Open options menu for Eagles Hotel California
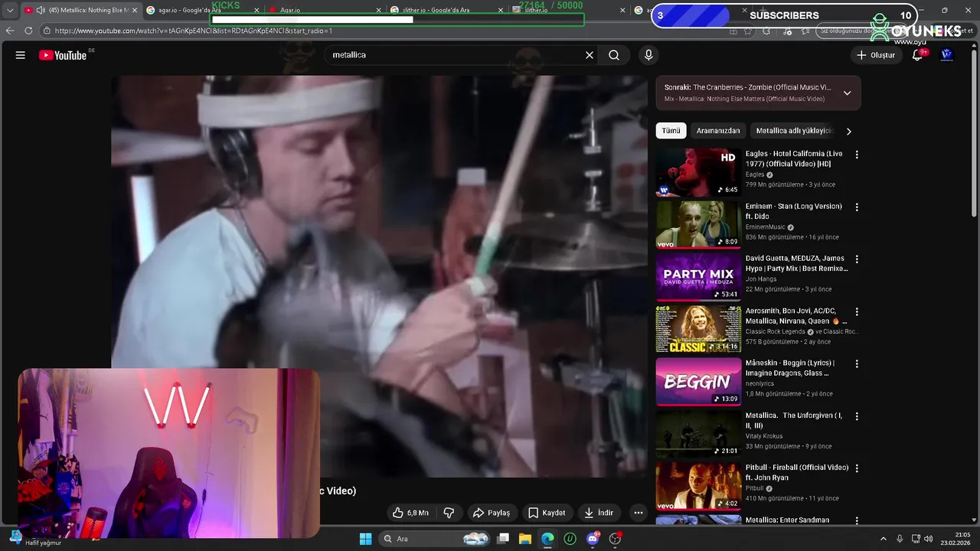This screenshot has height=551, width=980. pos(857,155)
